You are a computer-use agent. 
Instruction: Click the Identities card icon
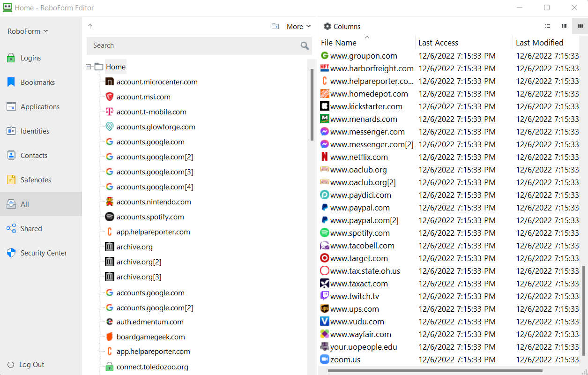click(11, 131)
